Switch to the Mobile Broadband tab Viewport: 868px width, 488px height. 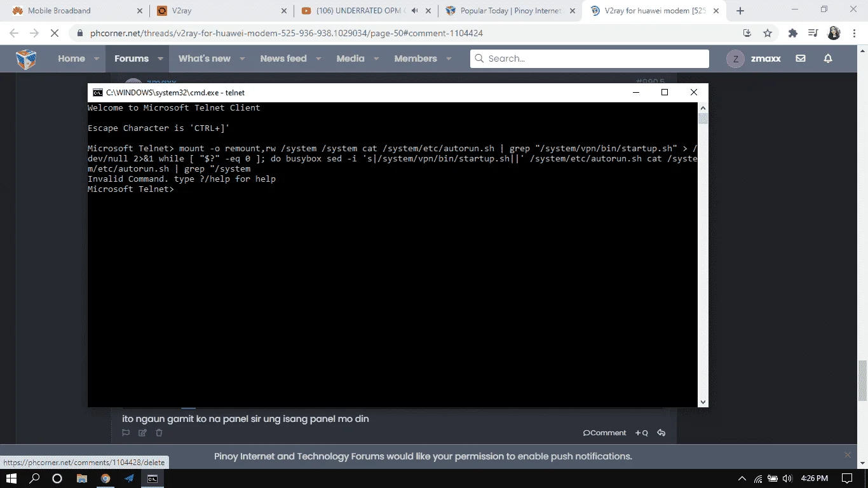(78, 11)
